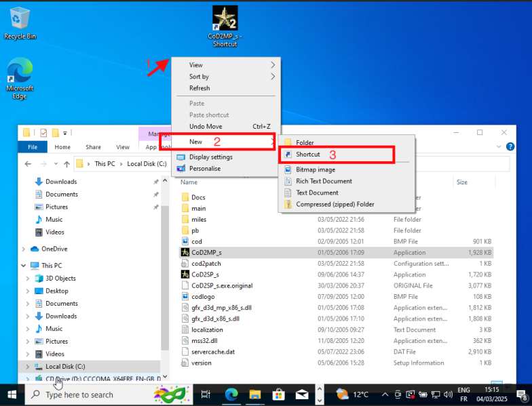Open the CoD2MP_s shortcut on desktop
The image size is (532, 406).
(x=225, y=24)
